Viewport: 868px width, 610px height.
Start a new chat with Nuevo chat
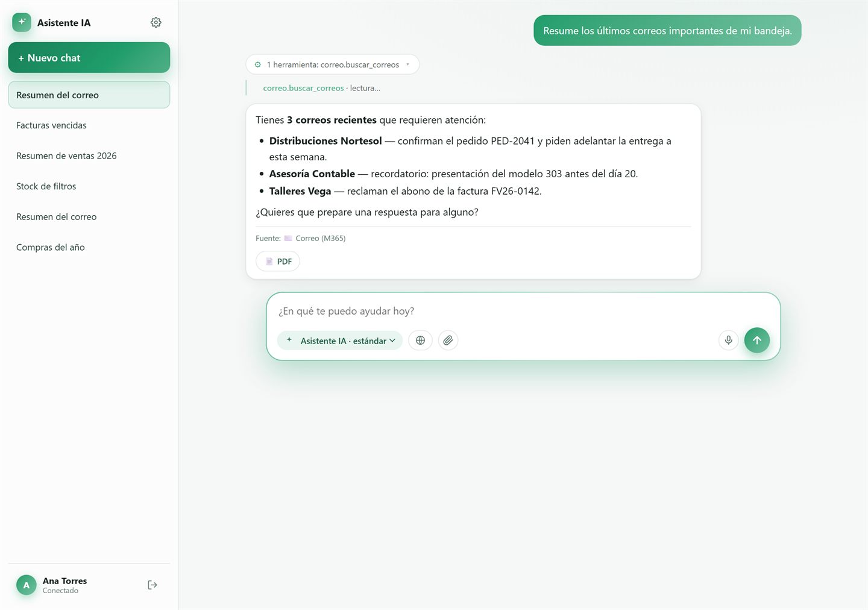point(89,58)
